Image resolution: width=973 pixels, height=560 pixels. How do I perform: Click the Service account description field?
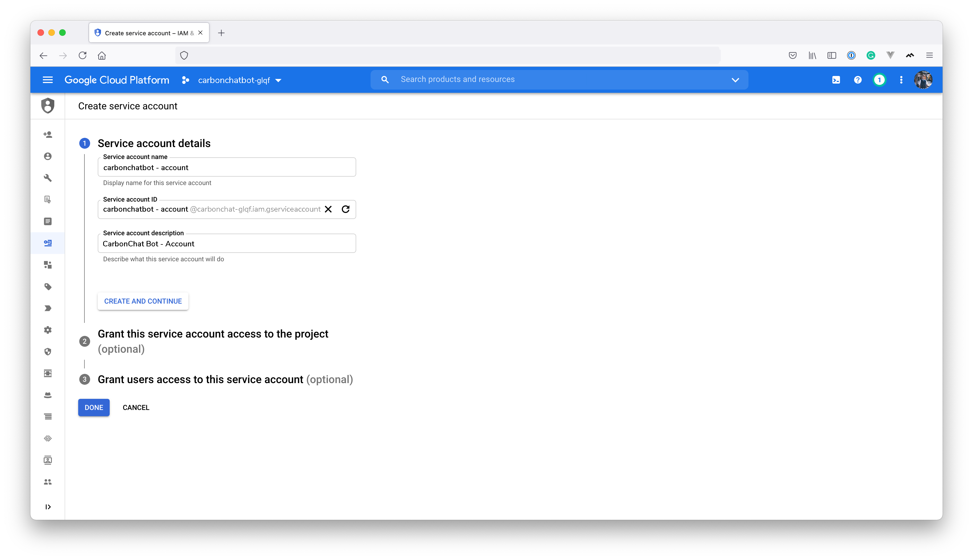pyautogui.click(x=227, y=244)
